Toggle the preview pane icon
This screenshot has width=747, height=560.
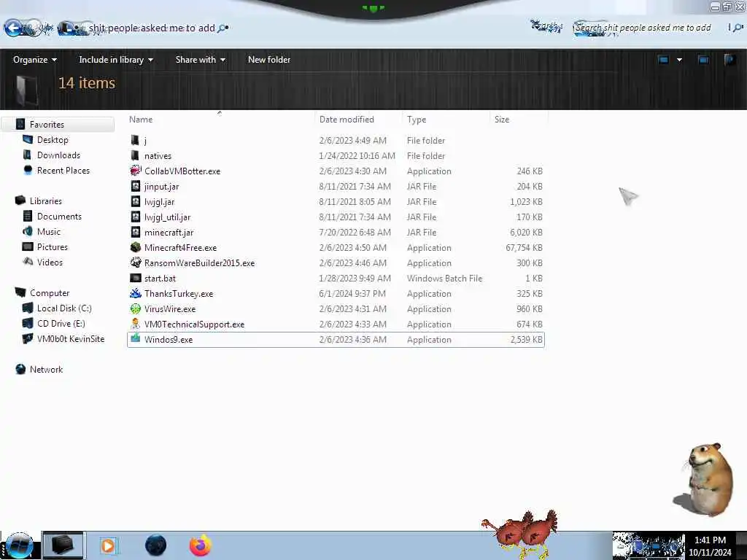703,60
